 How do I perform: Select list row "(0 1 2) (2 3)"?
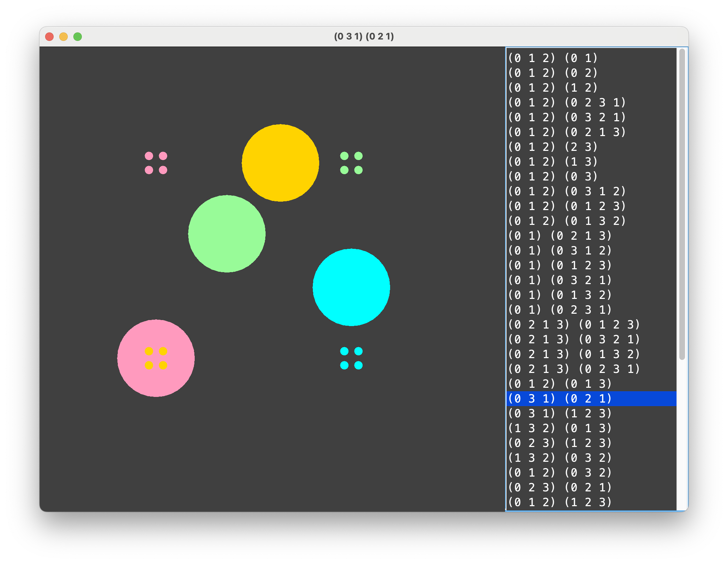[x=591, y=147]
